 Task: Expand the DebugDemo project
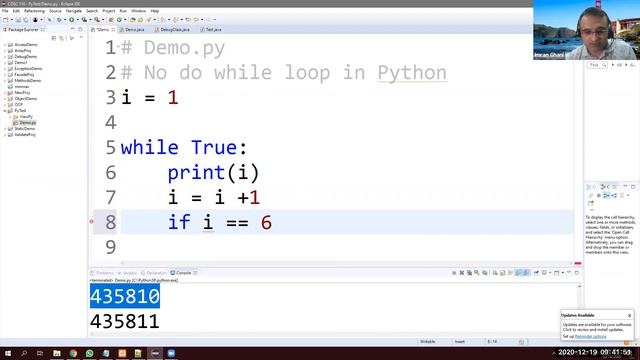[5, 57]
